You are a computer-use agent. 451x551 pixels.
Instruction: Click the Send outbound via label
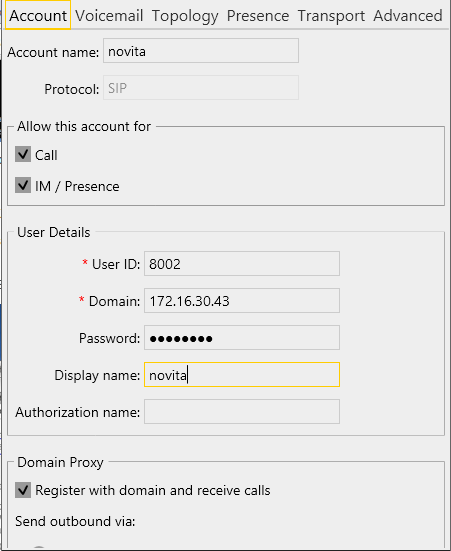click(75, 521)
